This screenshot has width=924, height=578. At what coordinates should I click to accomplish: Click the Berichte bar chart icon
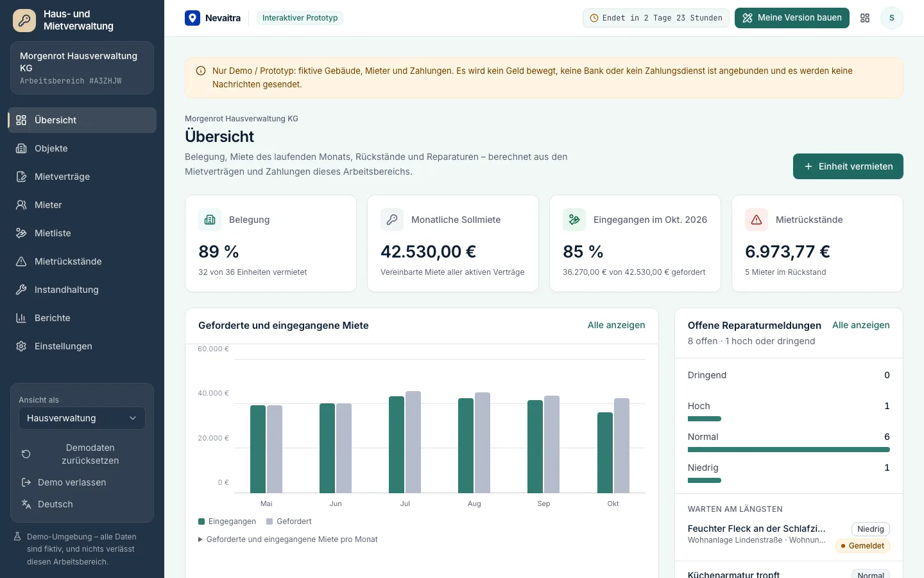[21, 318]
